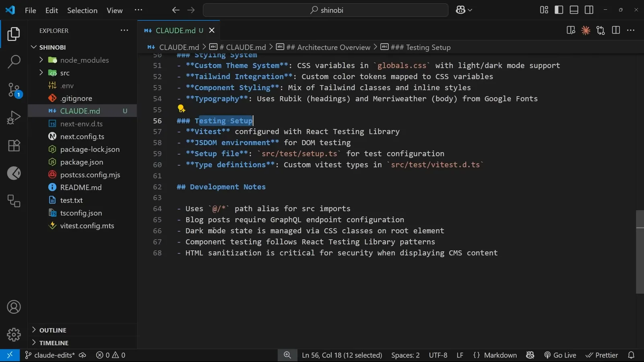Collapse the SHINOBI root folder
Image resolution: width=644 pixels, height=362 pixels.
point(34,47)
